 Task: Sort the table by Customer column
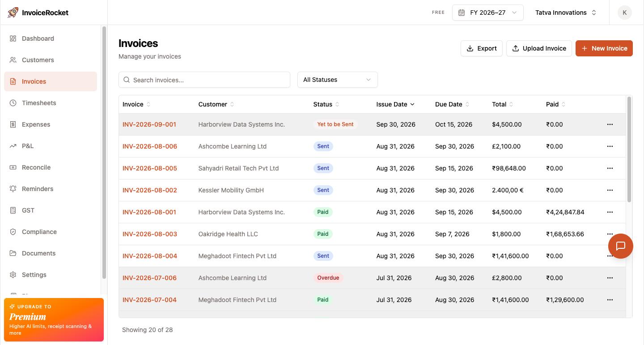(216, 104)
